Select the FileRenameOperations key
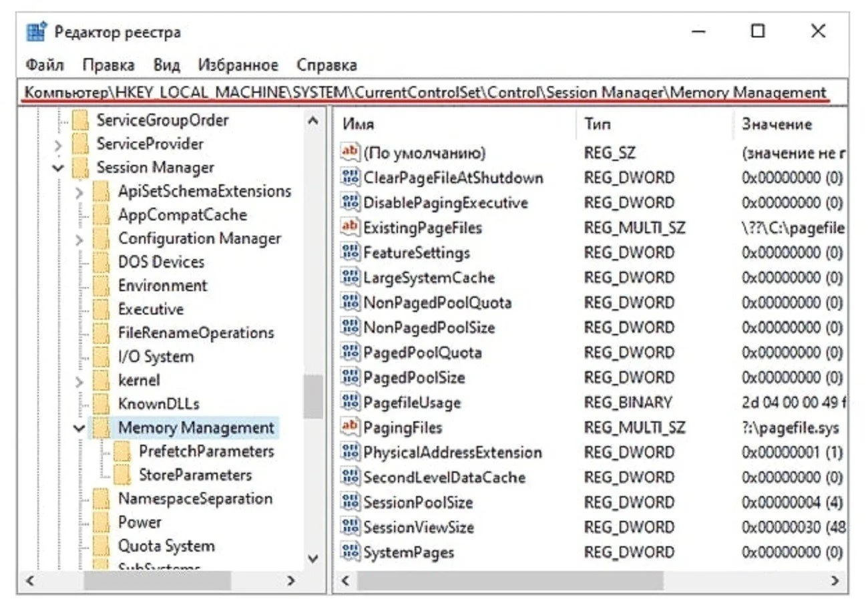 click(196, 333)
